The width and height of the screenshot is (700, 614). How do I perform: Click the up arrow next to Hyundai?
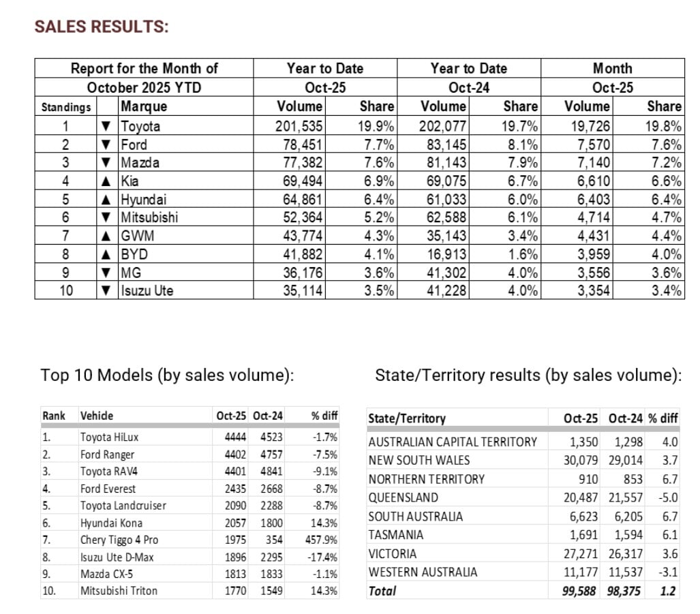coord(106,200)
